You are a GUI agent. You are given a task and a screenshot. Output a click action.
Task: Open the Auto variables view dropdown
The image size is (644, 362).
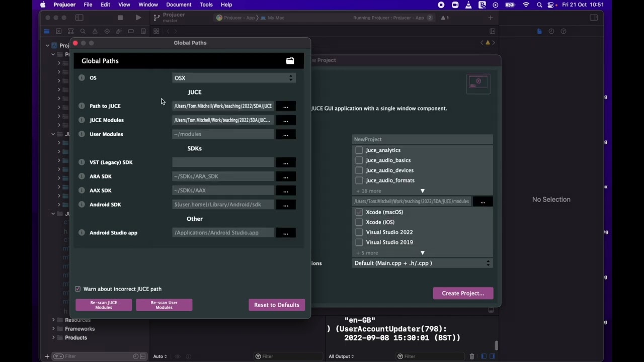coord(160,356)
